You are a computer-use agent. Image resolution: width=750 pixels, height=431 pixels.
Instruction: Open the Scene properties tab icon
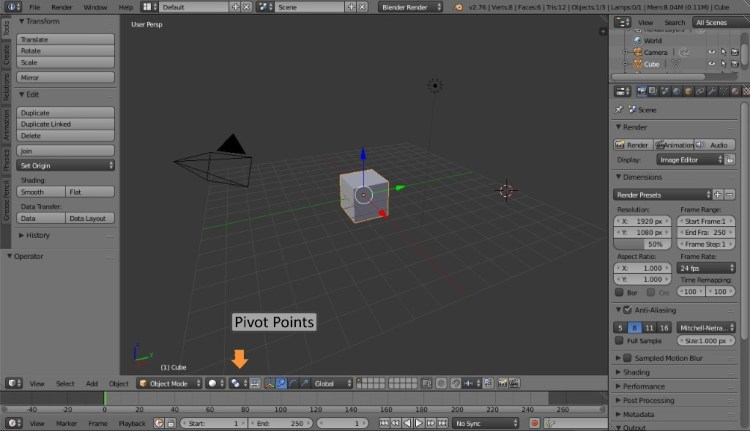click(x=665, y=91)
